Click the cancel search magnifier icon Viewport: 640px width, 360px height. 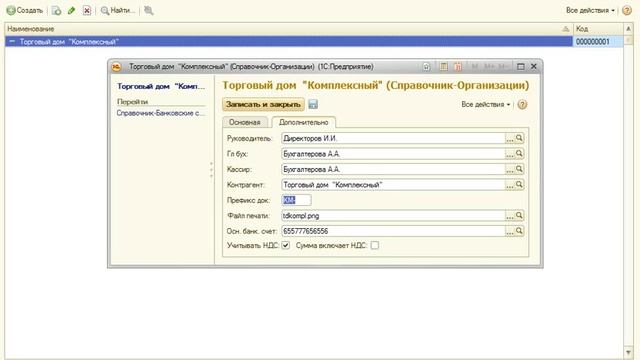[x=149, y=11]
